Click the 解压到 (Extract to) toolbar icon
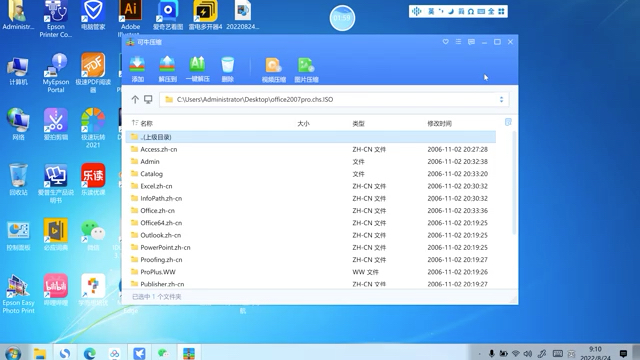 [167, 69]
